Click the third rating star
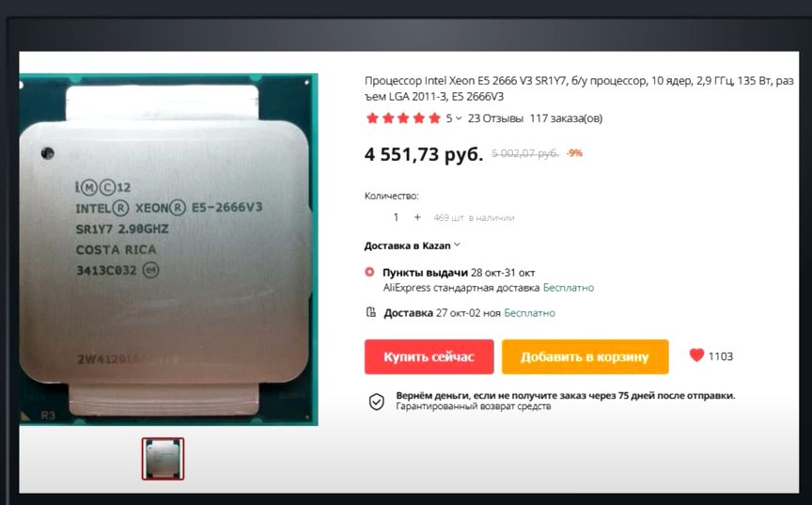Screen dimensions: 812x505 (x=403, y=118)
